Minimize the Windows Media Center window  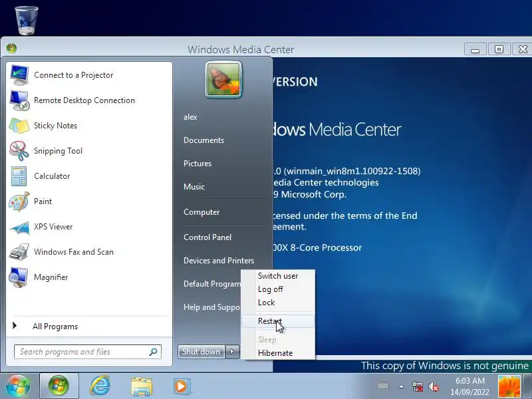475,49
